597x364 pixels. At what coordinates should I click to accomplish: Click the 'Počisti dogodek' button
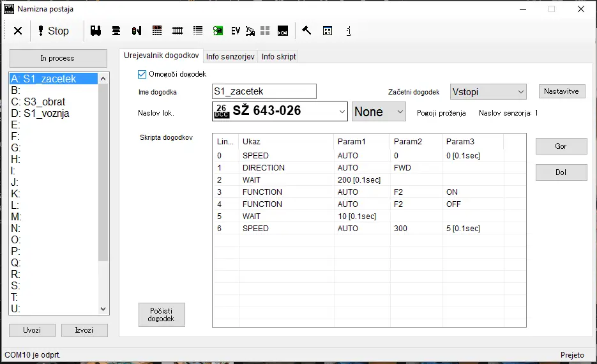[162, 314]
